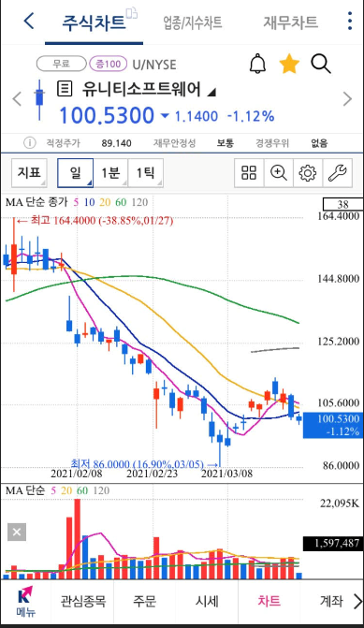Select the 일 daily period button

[75, 173]
